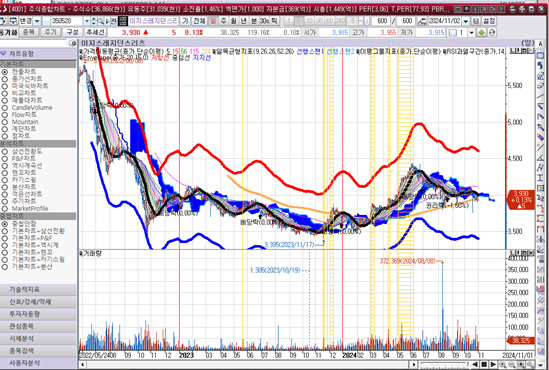
Task: Select 종가선차트 radio button
Action: 5,79
